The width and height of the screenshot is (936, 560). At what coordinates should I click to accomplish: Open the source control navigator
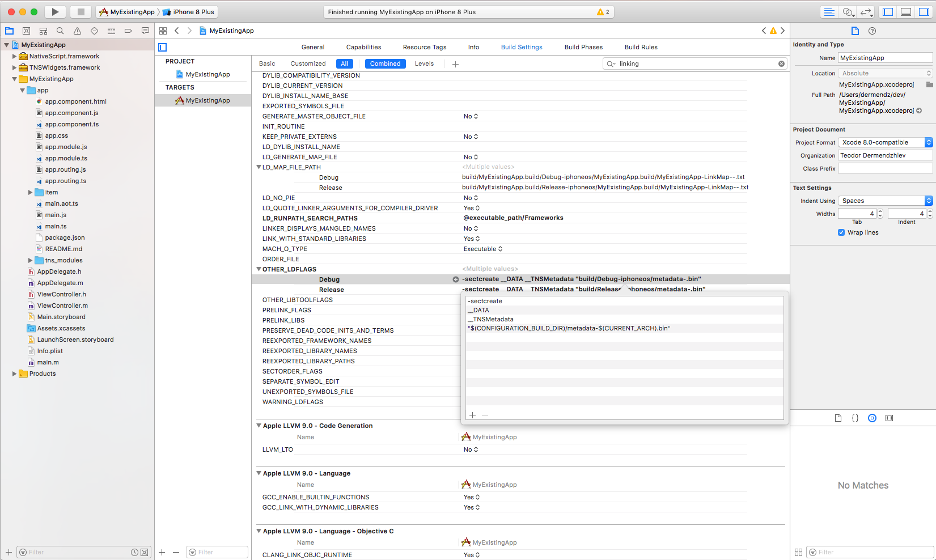26,31
